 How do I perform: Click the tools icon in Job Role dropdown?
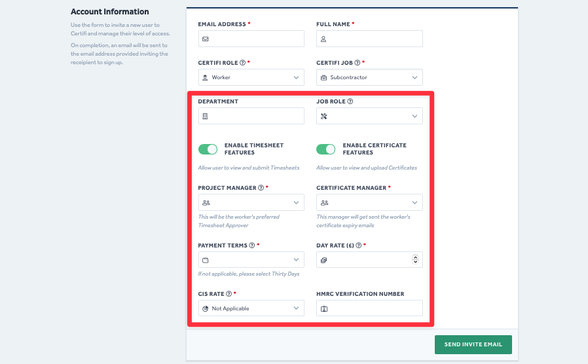point(323,117)
